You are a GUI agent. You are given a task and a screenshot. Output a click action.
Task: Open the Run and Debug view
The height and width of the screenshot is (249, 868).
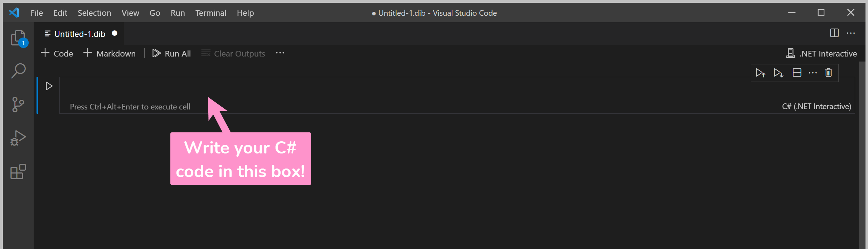(x=18, y=138)
